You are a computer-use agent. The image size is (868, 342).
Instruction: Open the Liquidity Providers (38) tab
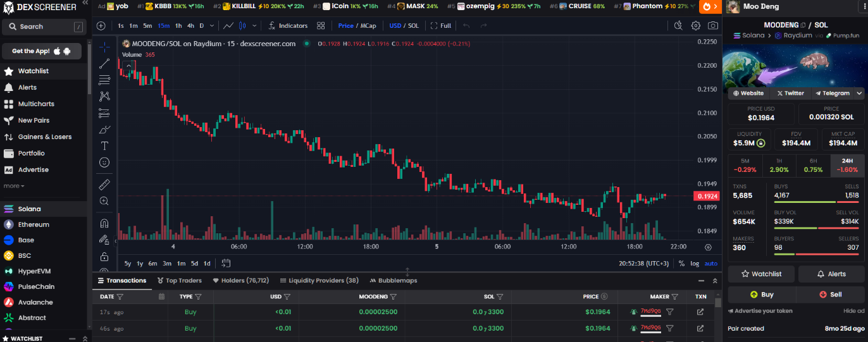319,281
